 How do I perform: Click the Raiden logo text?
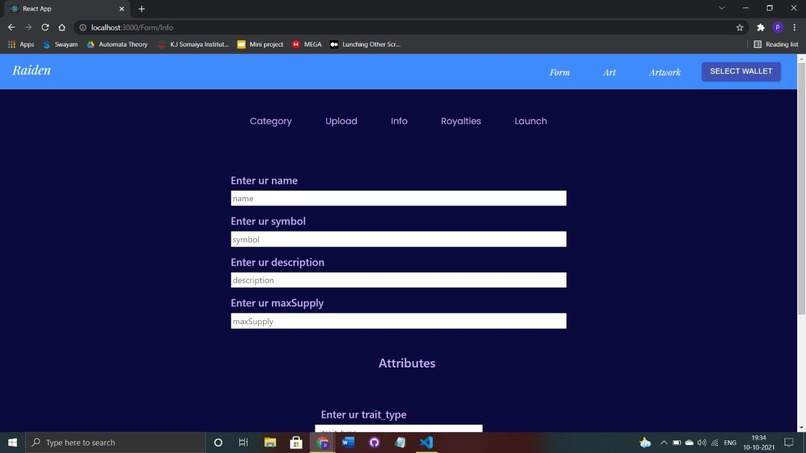32,70
